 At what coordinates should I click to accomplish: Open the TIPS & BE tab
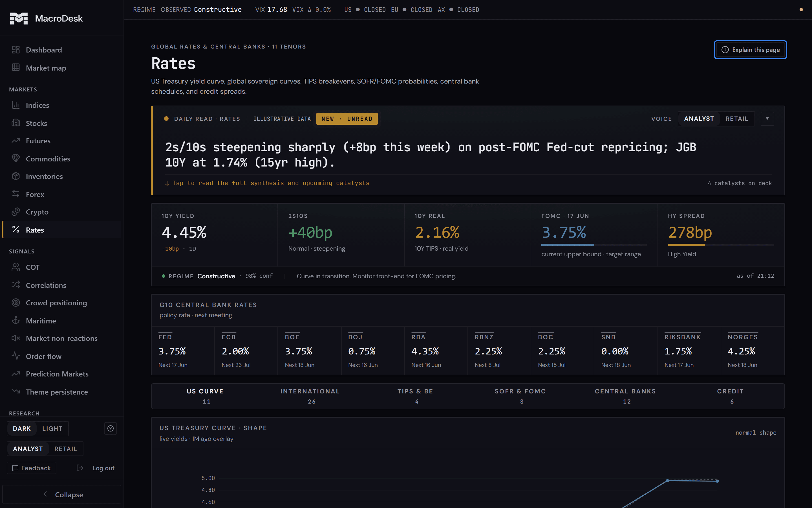tap(415, 396)
